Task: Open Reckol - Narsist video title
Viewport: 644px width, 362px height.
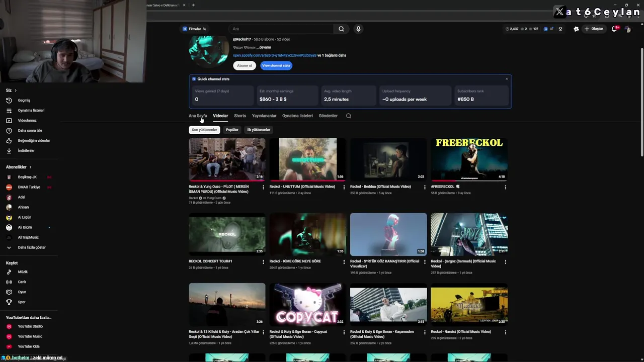Action: [x=461, y=332]
